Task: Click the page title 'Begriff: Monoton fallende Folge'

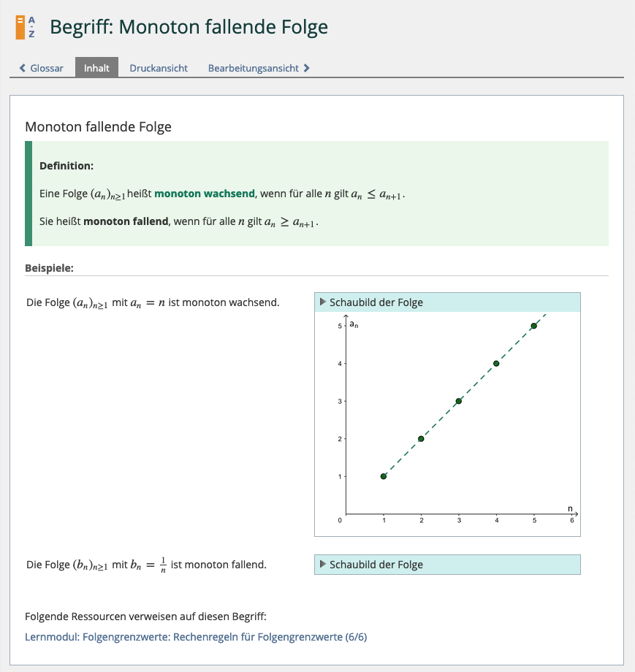Action: (189, 28)
